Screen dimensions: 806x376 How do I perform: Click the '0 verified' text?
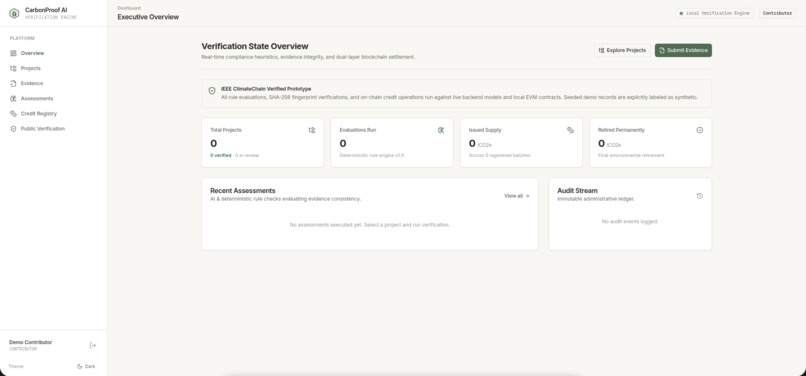coord(221,155)
